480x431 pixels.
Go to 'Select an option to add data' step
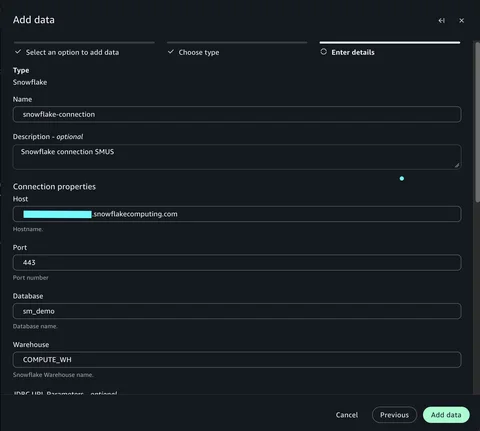pyautogui.click(x=72, y=52)
